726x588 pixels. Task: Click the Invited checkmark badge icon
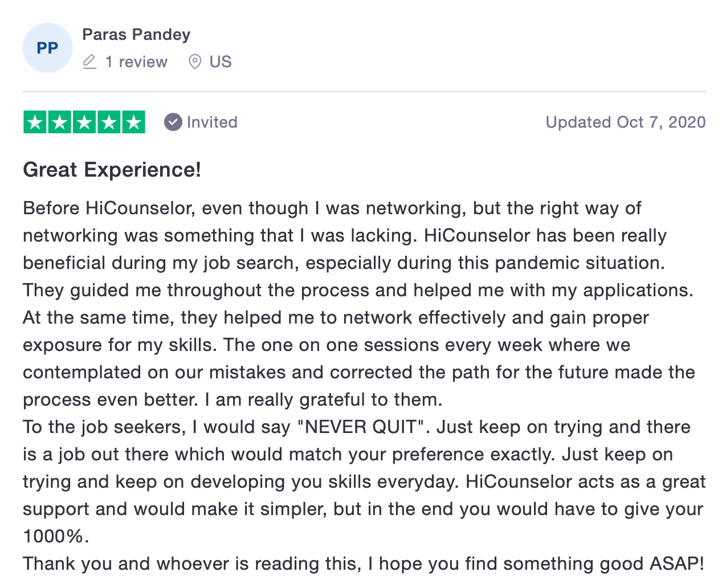173,122
